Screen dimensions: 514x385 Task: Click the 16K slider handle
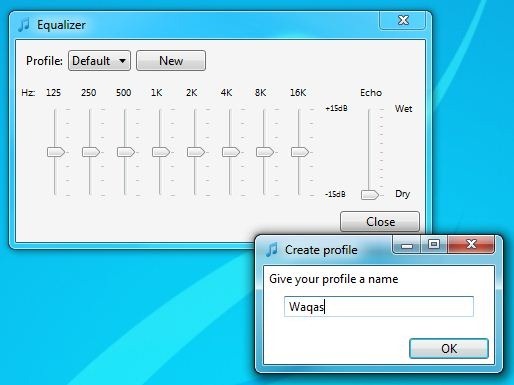coord(300,152)
